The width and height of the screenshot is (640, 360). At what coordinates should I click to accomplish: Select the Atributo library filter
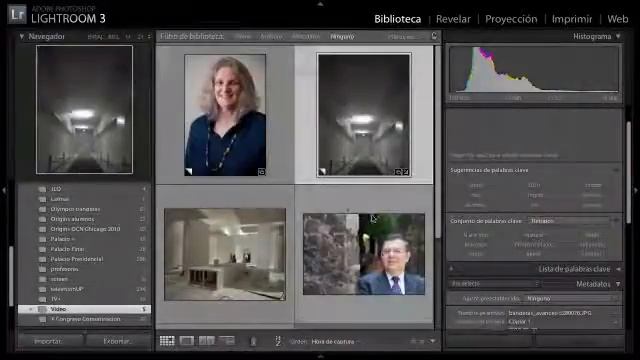coord(271,37)
